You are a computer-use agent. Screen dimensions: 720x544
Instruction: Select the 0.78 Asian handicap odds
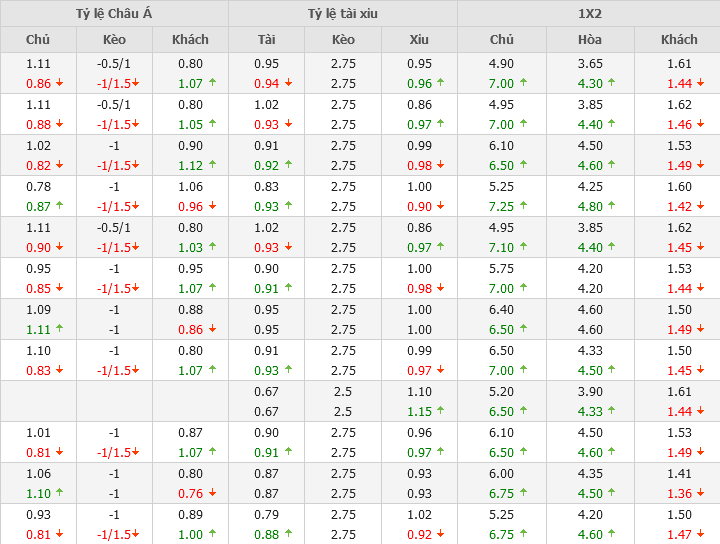pyautogui.click(x=38, y=185)
